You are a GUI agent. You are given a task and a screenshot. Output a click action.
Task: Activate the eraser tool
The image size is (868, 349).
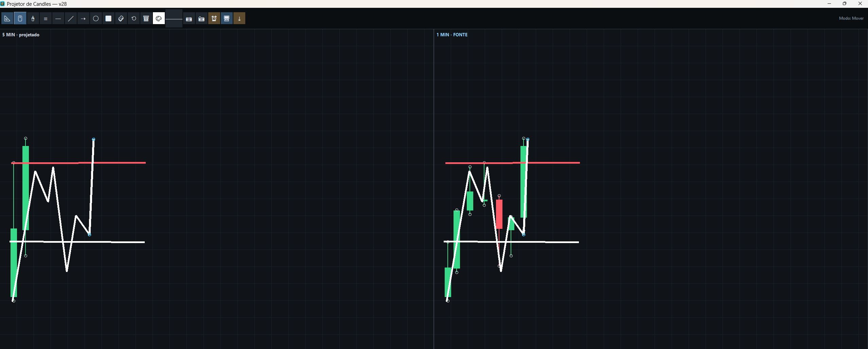point(121,19)
